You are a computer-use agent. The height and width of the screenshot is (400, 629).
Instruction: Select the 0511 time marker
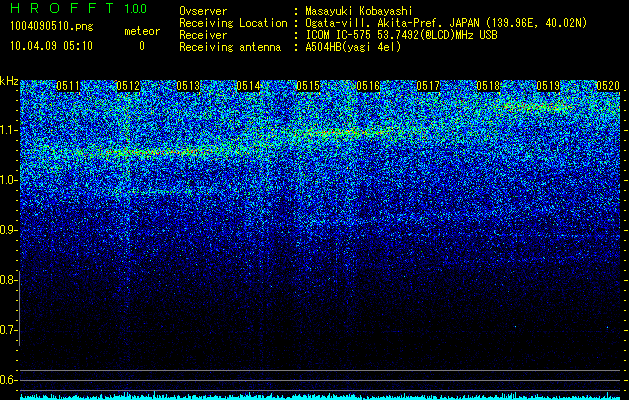click(x=68, y=86)
